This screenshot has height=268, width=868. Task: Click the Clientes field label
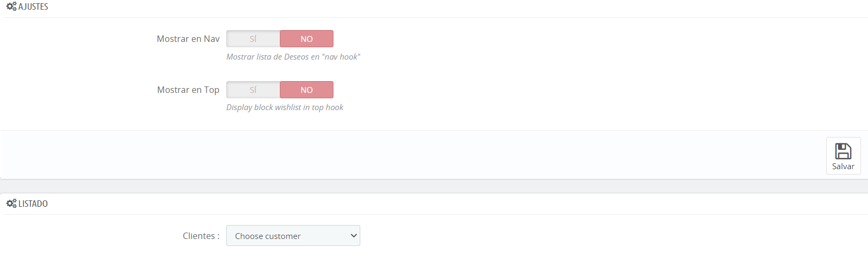pos(201,236)
